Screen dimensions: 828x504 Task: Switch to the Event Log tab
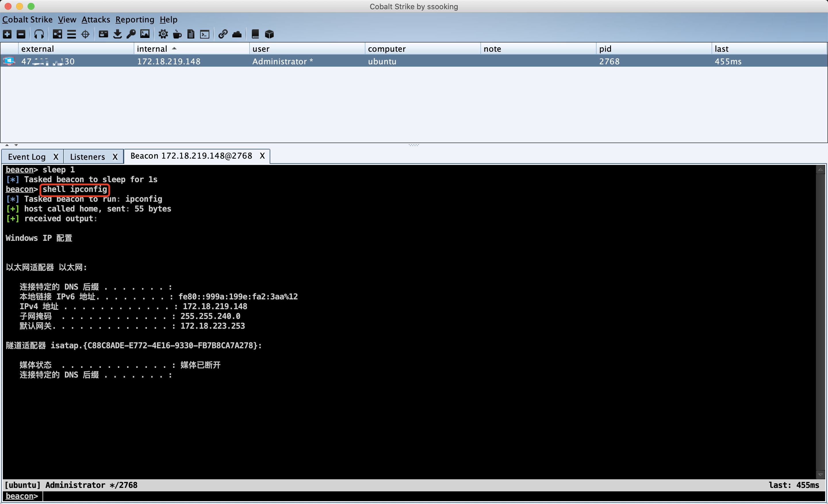point(27,157)
